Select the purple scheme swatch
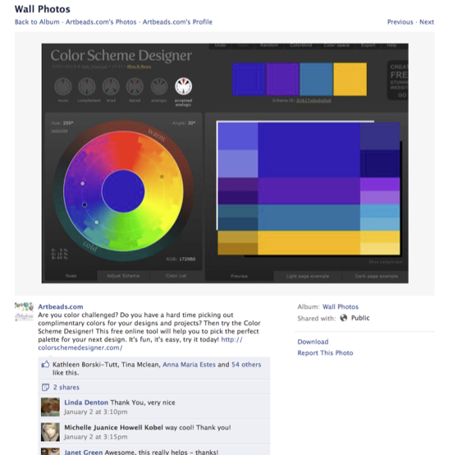476x455 pixels. tap(282, 80)
